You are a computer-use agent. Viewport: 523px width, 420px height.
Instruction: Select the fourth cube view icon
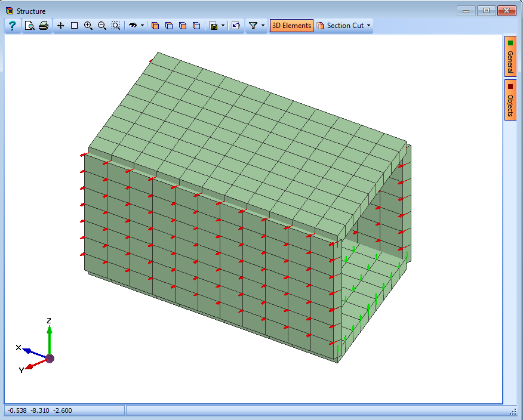(197, 26)
